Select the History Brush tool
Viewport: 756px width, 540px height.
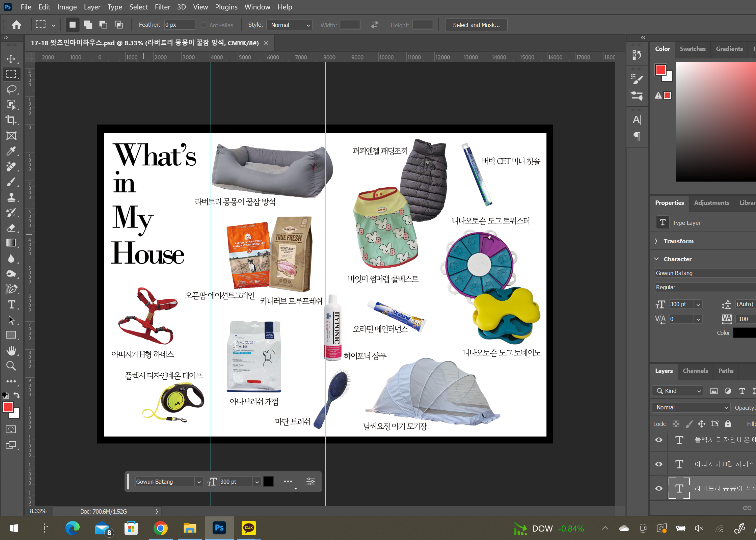pyautogui.click(x=11, y=213)
